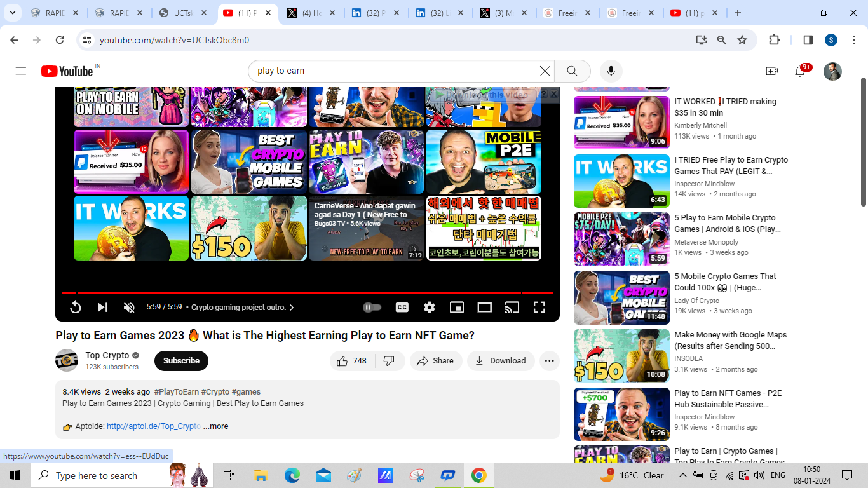
Task: Open Top Crypto channel avatar
Action: pyautogui.click(x=67, y=360)
